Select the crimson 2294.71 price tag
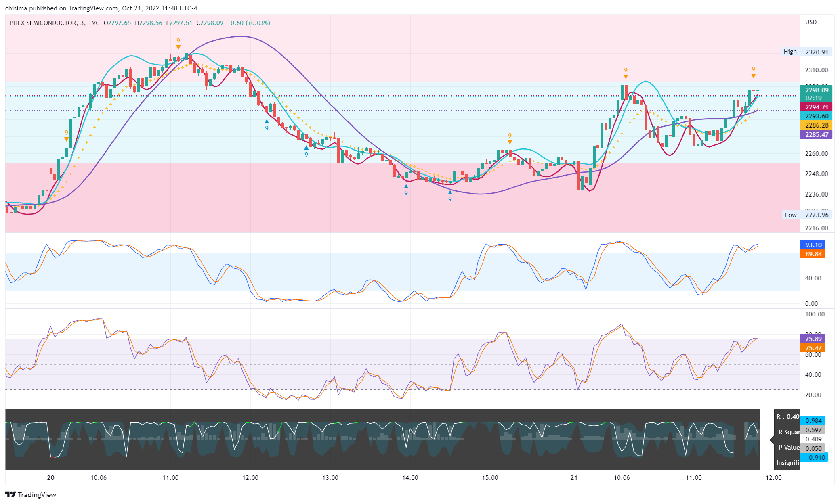The image size is (840, 504). click(816, 107)
